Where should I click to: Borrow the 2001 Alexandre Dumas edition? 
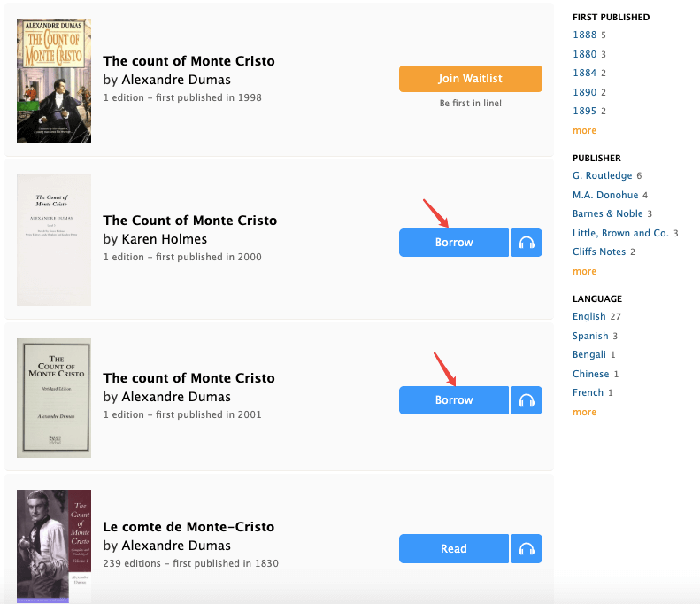pyautogui.click(x=454, y=400)
